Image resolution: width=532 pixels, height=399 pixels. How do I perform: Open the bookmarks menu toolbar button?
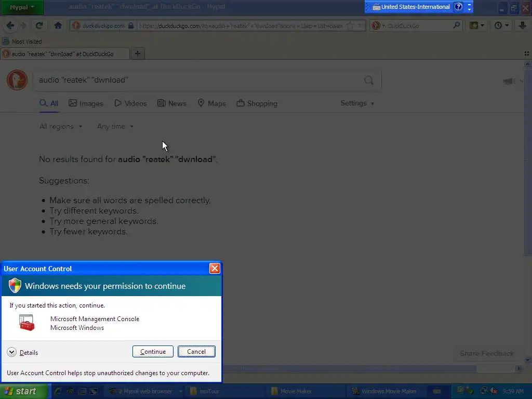[x=476, y=25]
